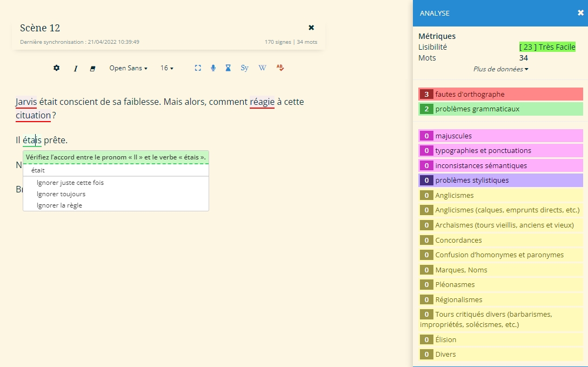
Task: Click the Lisibilité Très Facile score badge
Action: [547, 46]
